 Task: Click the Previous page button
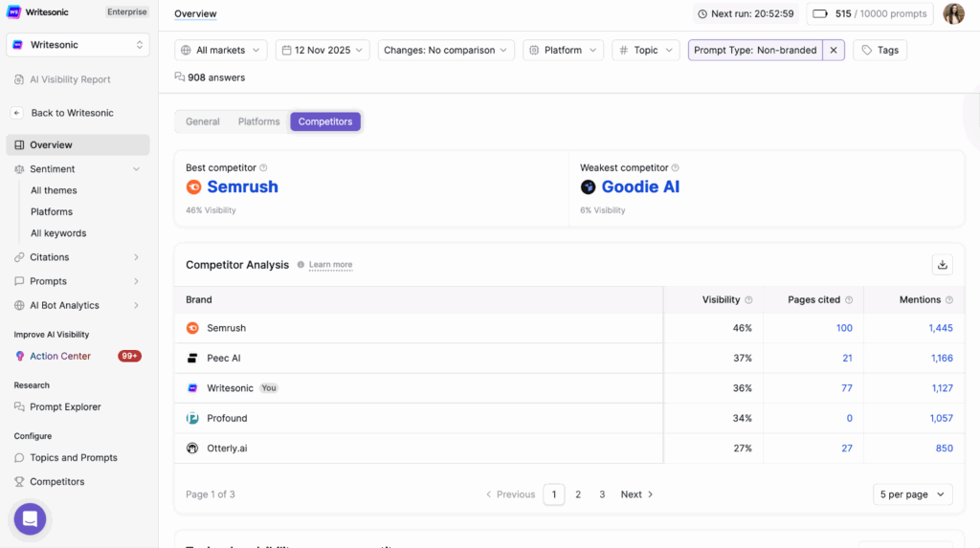click(x=511, y=494)
